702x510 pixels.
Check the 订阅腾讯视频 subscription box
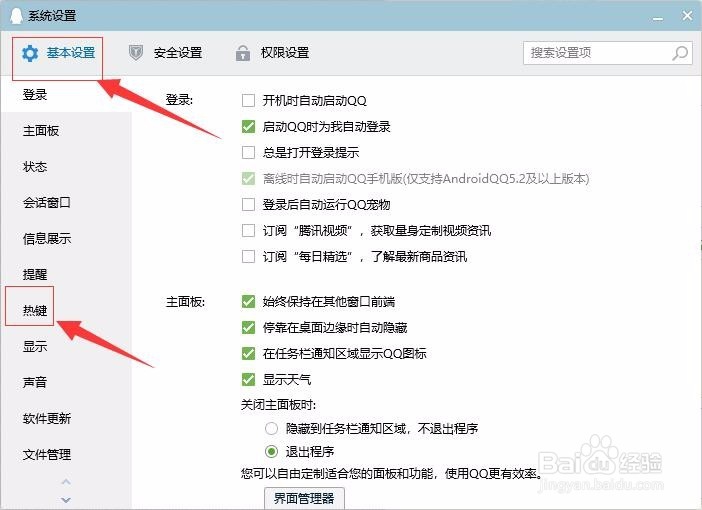click(x=248, y=231)
